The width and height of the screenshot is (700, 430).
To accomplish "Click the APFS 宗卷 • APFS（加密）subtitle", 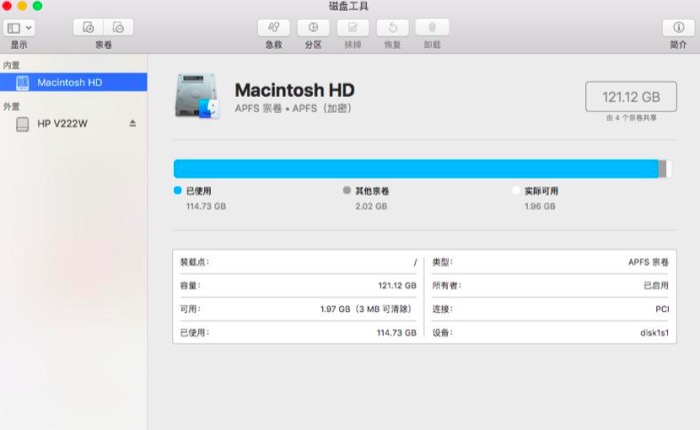I will 293,109.
